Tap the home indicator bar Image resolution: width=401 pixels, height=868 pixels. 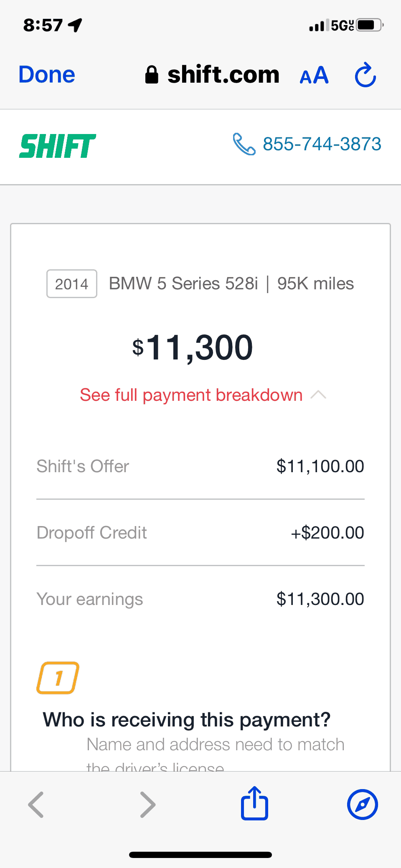click(200, 855)
